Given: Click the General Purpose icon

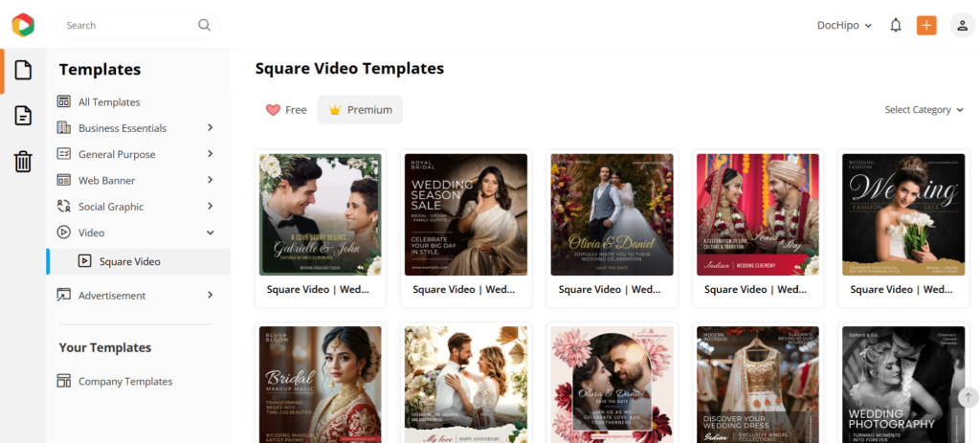Looking at the screenshot, I should [64, 154].
